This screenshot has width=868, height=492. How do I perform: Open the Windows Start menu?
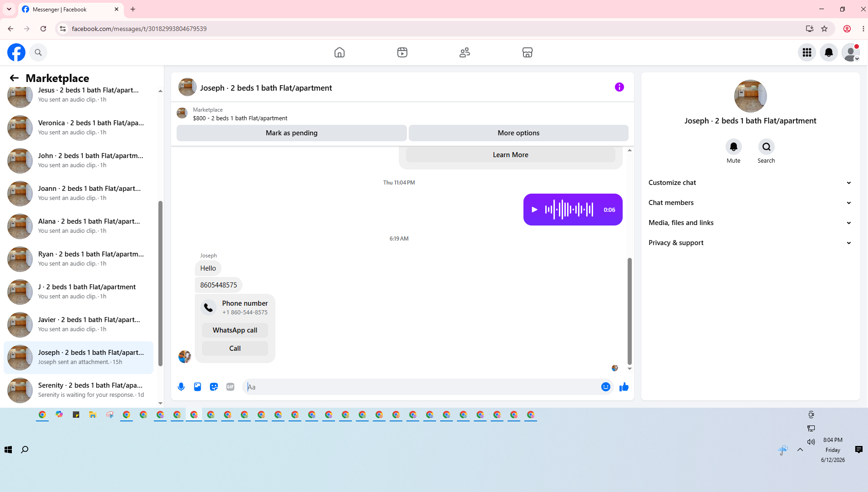click(x=8, y=450)
